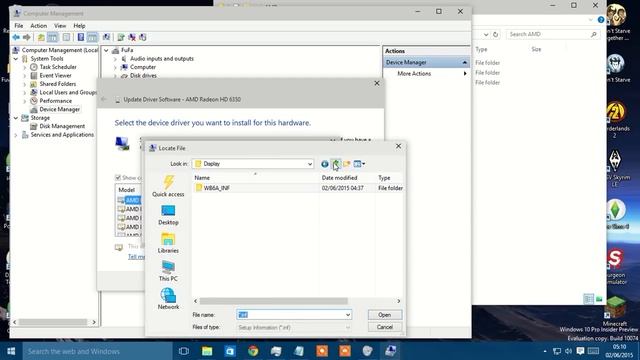Image resolution: width=640 pixels, height=360 pixels.
Task: Open the Store app from the taskbar
Action: (x=230, y=351)
